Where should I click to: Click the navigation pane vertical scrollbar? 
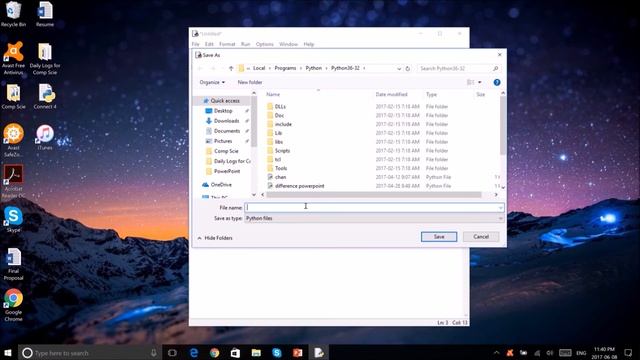tap(254, 122)
